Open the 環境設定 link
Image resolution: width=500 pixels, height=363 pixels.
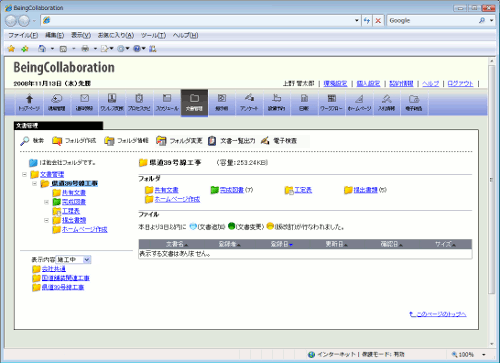click(335, 84)
